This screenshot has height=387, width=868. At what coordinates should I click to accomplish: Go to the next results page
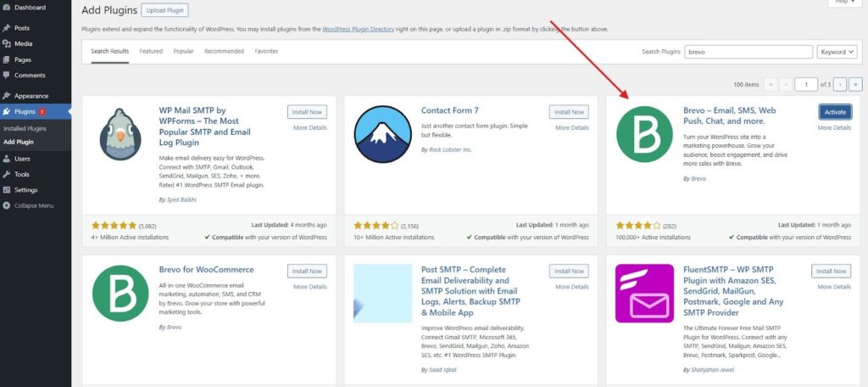[840, 84]
